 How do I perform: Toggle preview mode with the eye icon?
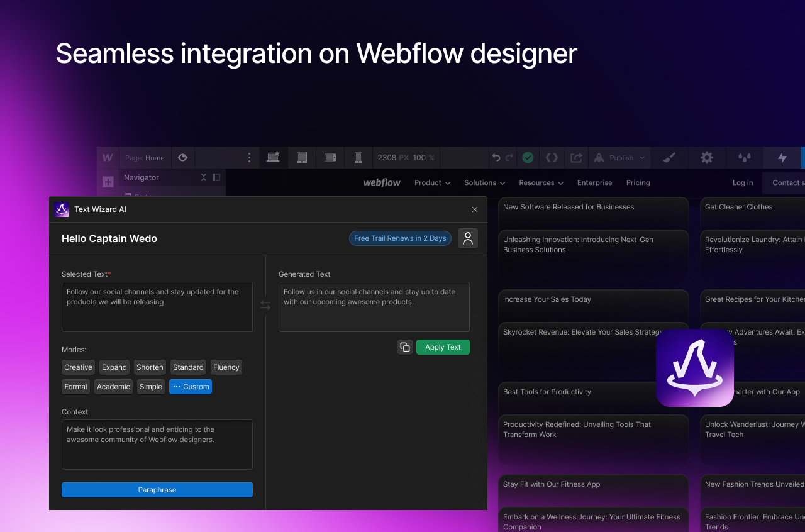tap(182, 157)
